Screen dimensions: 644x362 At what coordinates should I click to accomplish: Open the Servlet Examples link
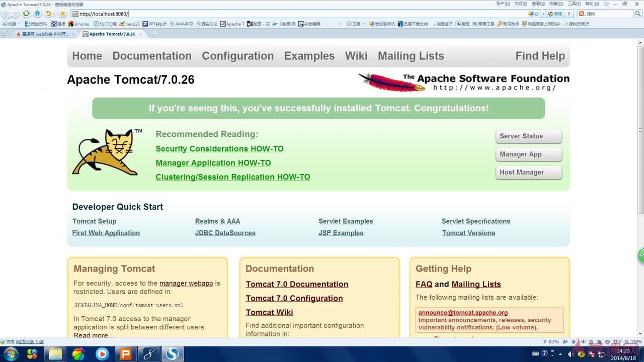pyautogui.click(x=346, y=221)
